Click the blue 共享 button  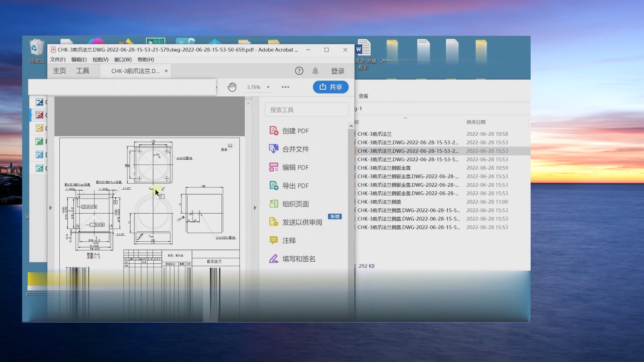pyautogui.click(x=330, y=87)
